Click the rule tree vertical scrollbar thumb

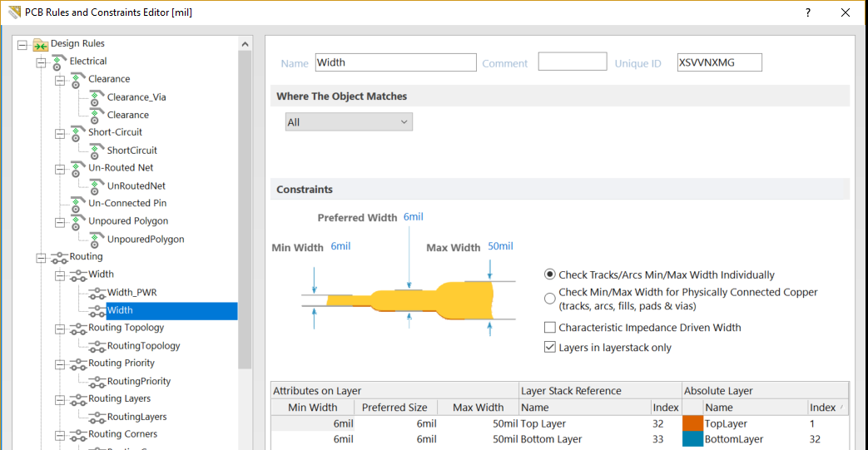246,210
